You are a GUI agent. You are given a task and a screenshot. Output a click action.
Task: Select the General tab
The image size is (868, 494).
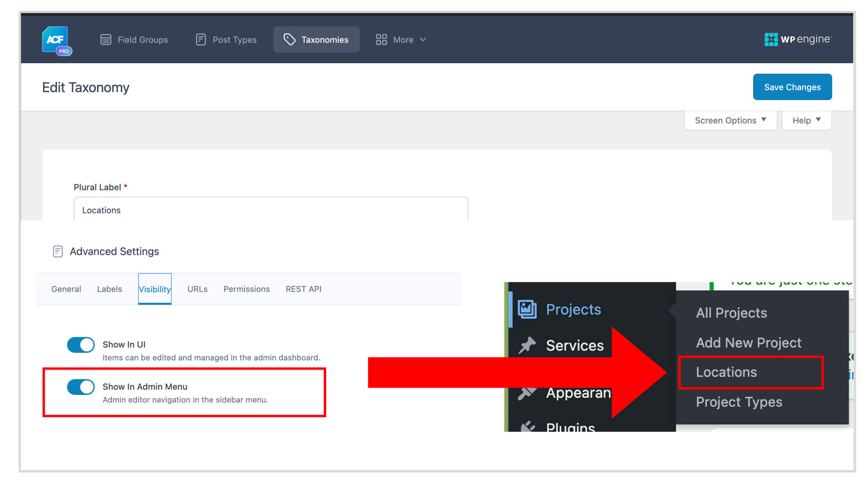pos(66,289)
